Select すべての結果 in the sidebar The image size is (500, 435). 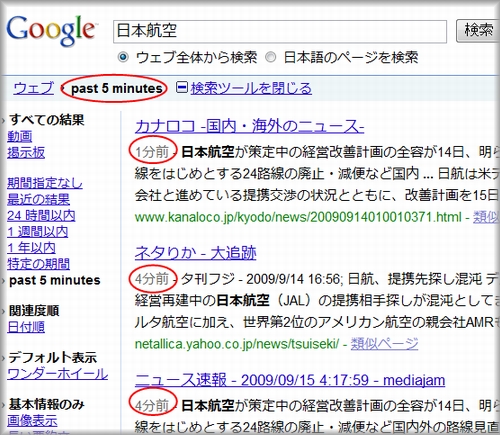pos(47,120)
